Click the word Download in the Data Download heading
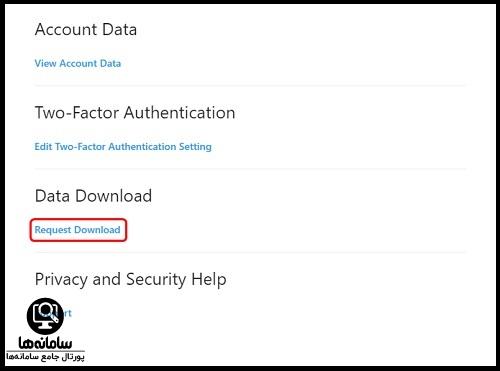 (x=114, y=196)
